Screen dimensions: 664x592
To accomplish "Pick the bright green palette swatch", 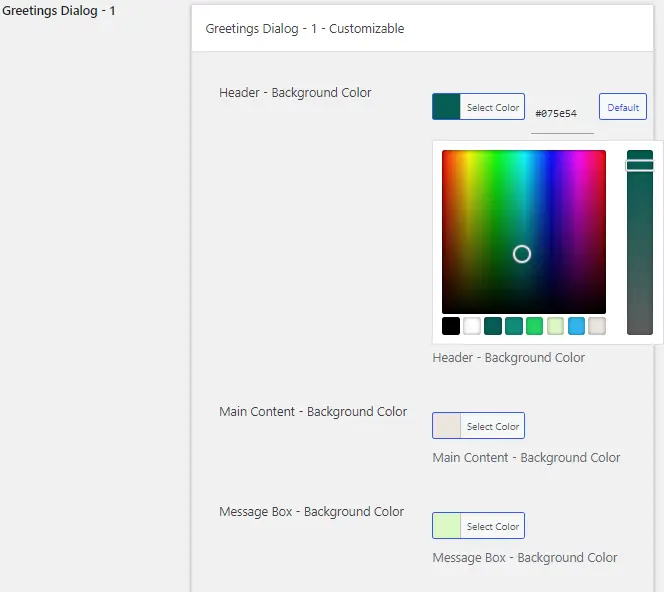I will point(534,326).
